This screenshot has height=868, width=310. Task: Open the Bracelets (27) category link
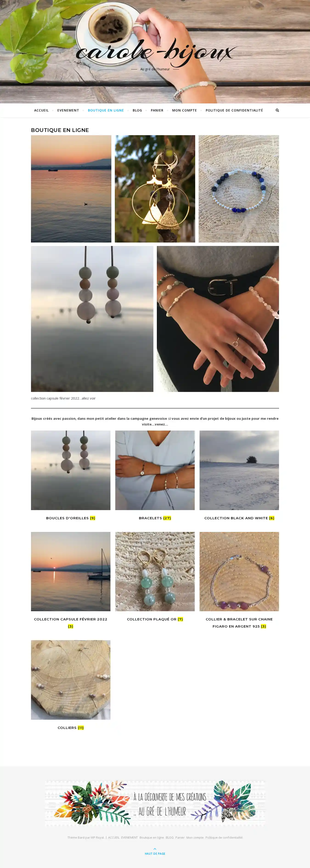click(155, 518)
